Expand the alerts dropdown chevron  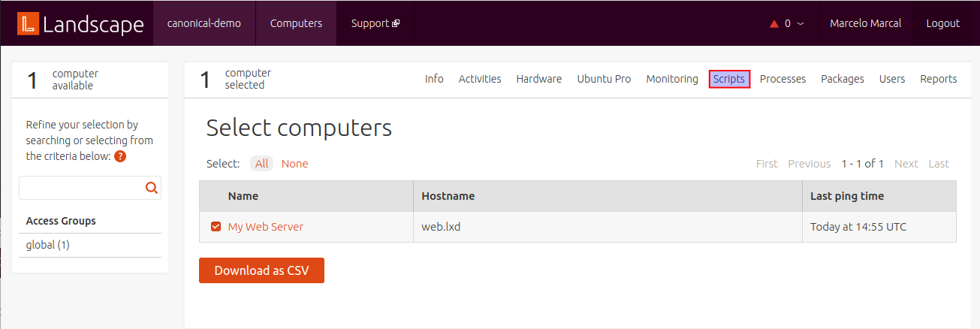801,23
